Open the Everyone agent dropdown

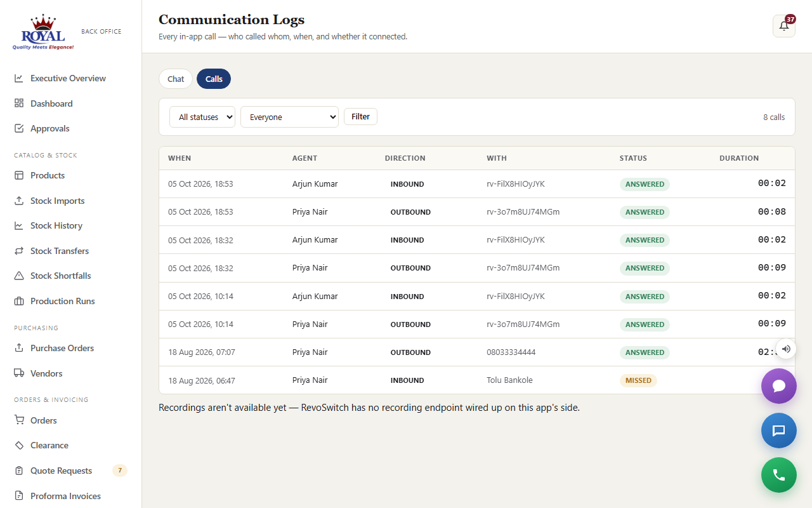point(289,117)
